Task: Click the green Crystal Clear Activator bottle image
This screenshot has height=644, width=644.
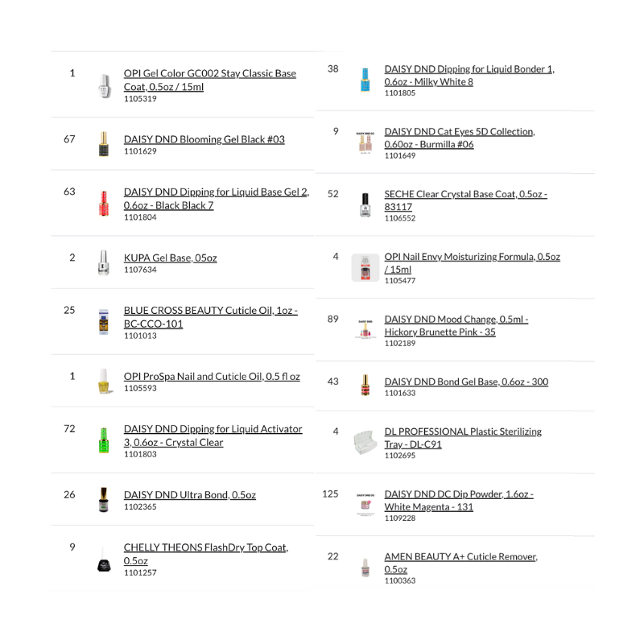Action: pos(103,441)
